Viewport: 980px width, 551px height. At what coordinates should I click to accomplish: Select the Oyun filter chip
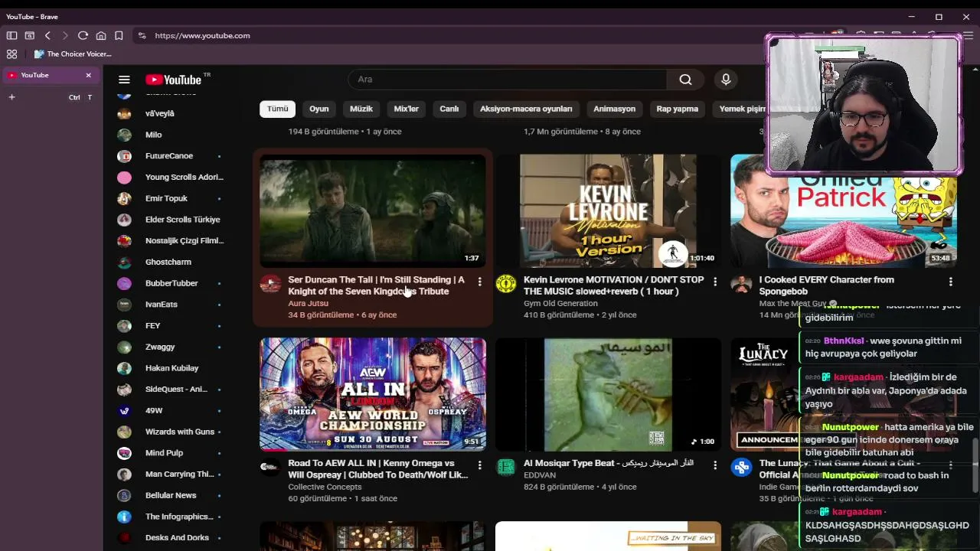pyautogui.click(x=318, y=109)
